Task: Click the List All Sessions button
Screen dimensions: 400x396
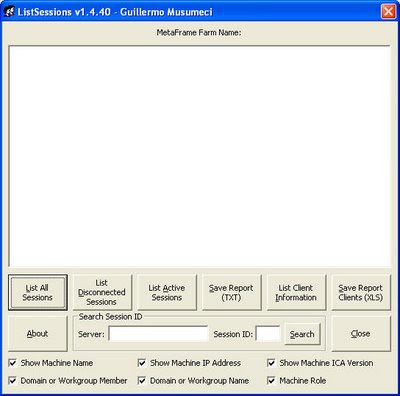Action: 38,292
